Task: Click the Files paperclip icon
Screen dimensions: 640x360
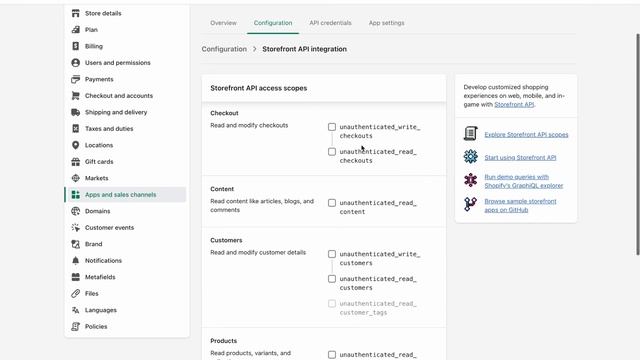Action: click(x=76, y=293)
